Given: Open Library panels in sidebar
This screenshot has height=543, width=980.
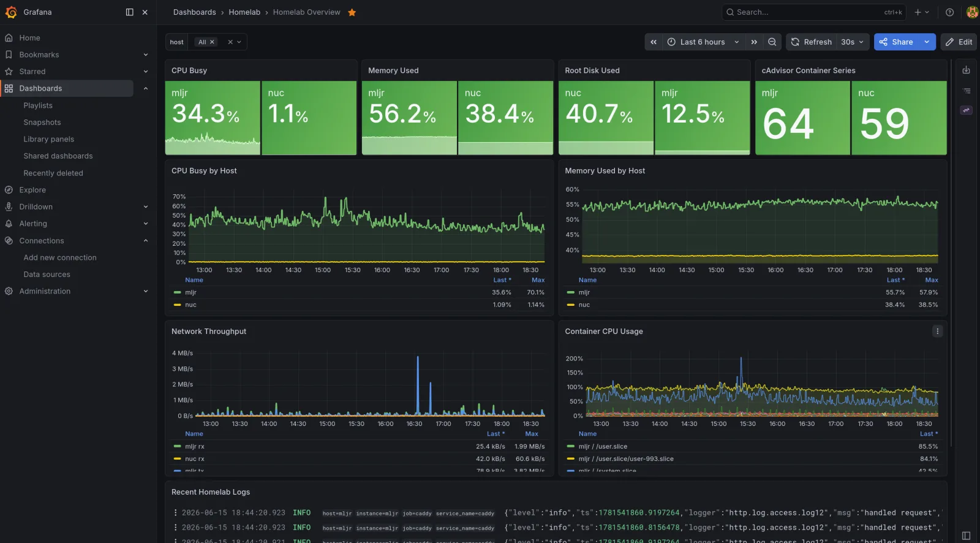Looking at the screenshot, I should pos(49,139).
